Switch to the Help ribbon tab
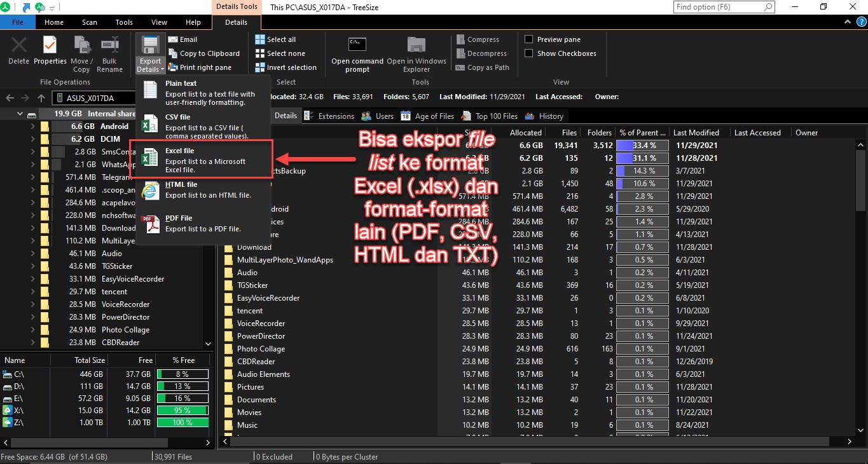This screenshot has width=868, height=464. pos(193,22)
